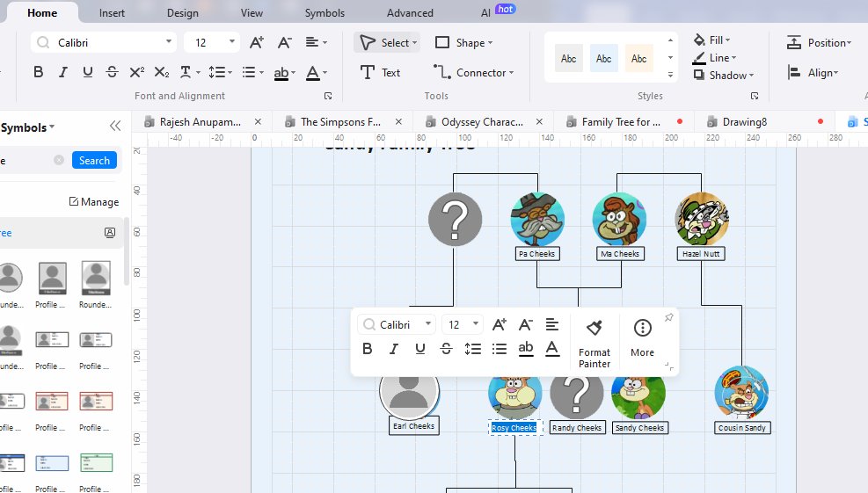The width and height of the screenshot is (868, 493).
Task: Increase font size in floating toolbar
Action: [x=500, y=324]
